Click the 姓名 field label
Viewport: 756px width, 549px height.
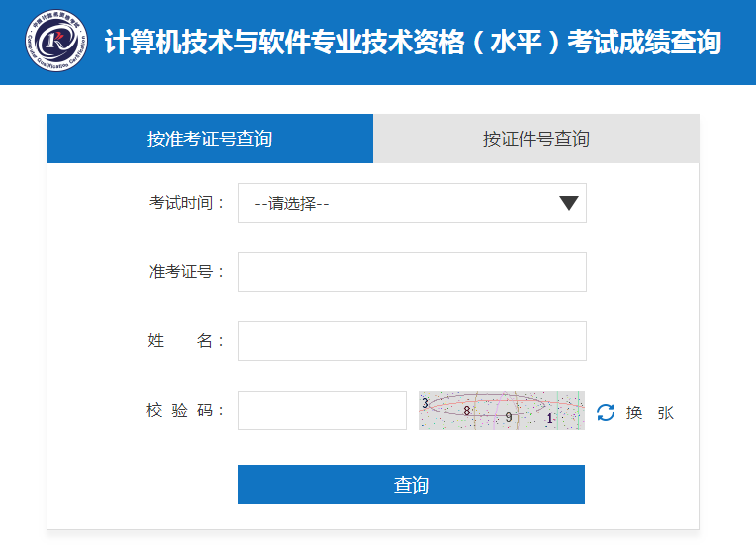tap(187, 341)
